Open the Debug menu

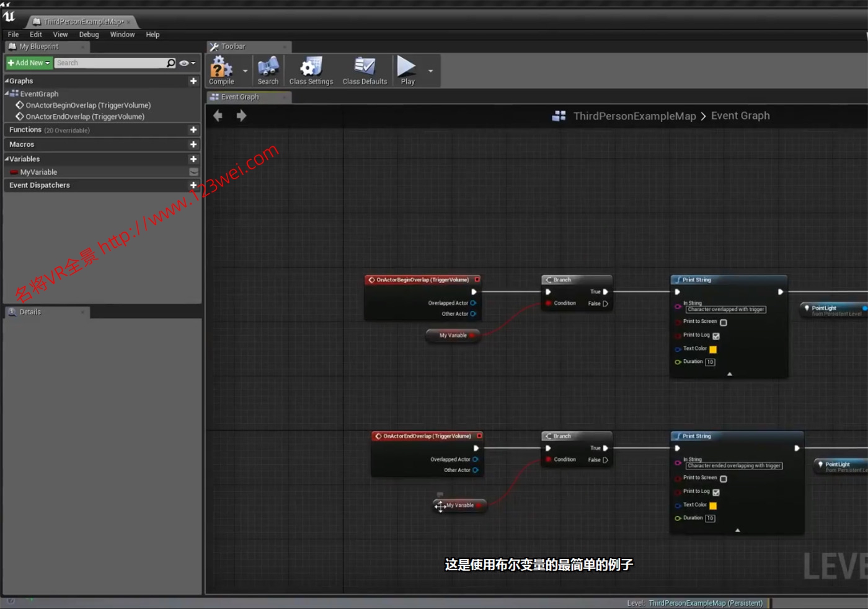89,35
